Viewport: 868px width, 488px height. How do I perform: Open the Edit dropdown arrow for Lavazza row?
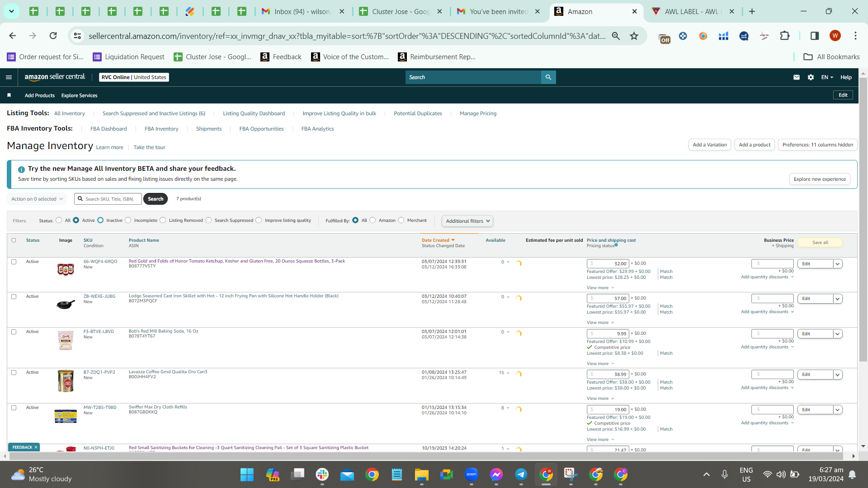coord(838,375)
